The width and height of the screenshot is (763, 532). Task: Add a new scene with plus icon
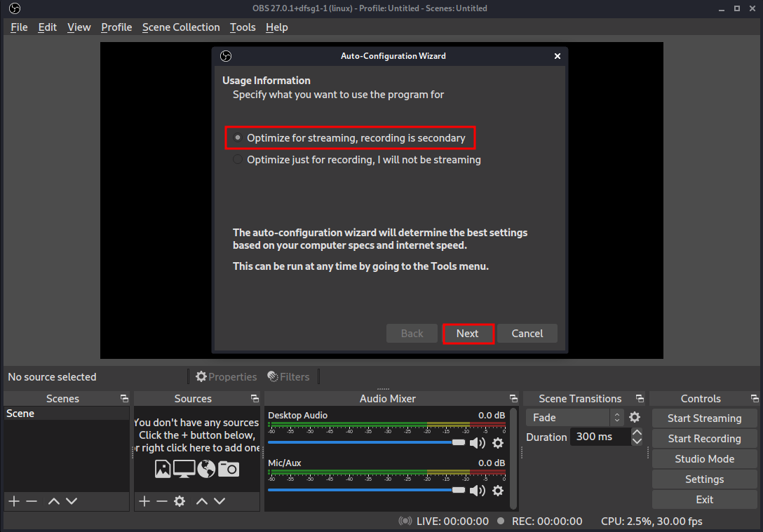click(x=14, y=501)
